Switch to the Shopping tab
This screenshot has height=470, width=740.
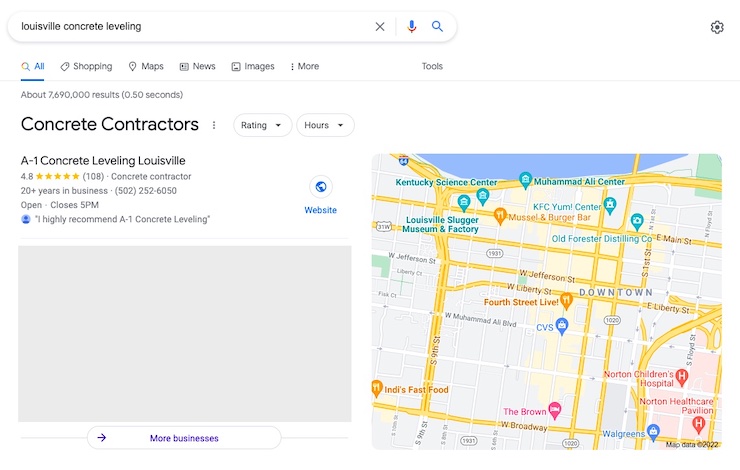pos(86,67)
